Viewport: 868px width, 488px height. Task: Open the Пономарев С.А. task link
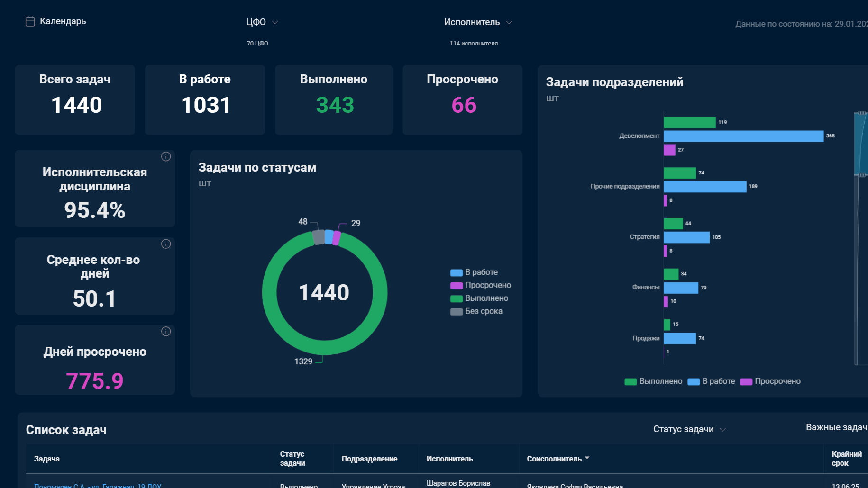(98, 486)
